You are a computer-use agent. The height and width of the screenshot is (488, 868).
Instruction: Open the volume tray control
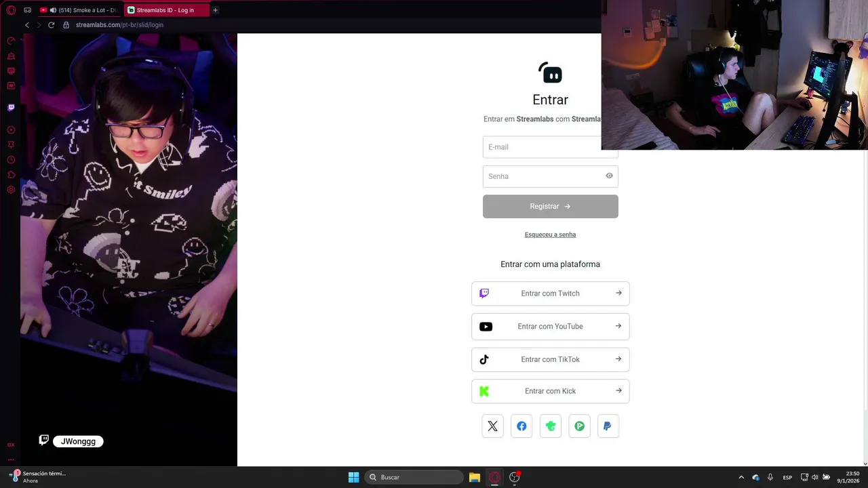[815, 477]
